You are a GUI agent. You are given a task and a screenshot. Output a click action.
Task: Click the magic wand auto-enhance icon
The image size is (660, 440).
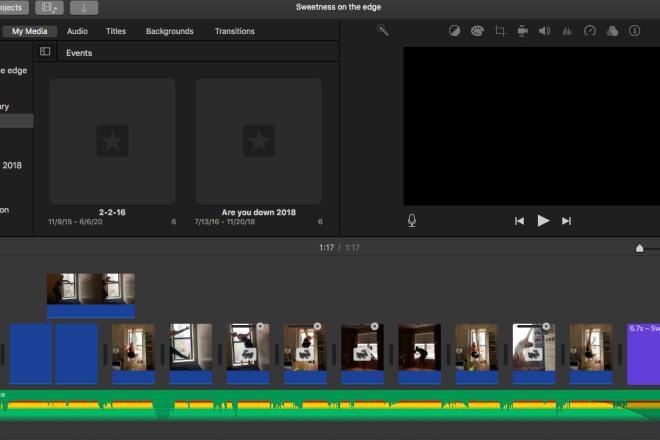[x=382, y=30]
